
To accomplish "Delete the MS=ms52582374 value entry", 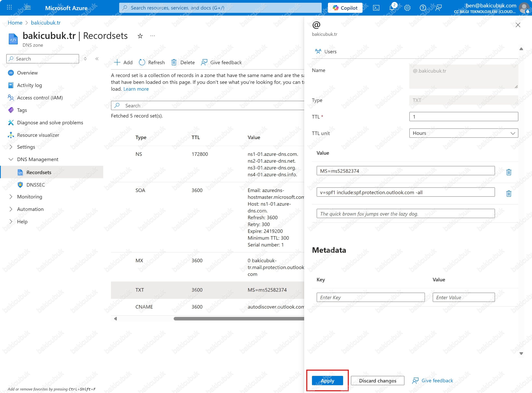I will click(509, 172).
